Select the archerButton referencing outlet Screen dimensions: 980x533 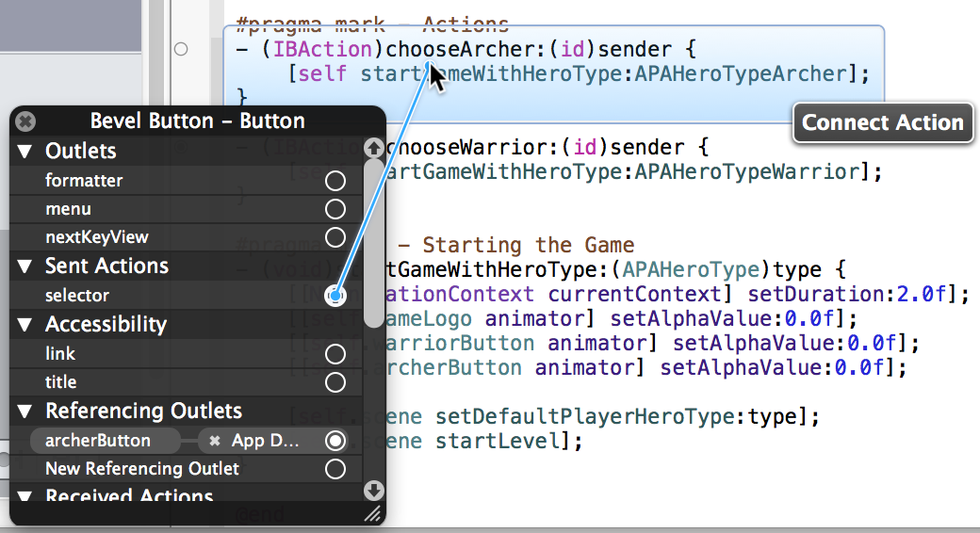[x=105, y=441]
